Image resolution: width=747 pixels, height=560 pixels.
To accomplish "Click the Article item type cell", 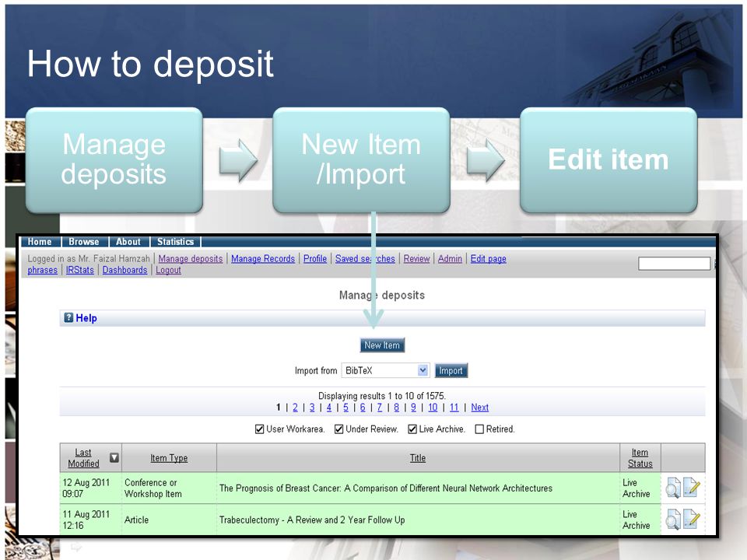I will (169, 520).
